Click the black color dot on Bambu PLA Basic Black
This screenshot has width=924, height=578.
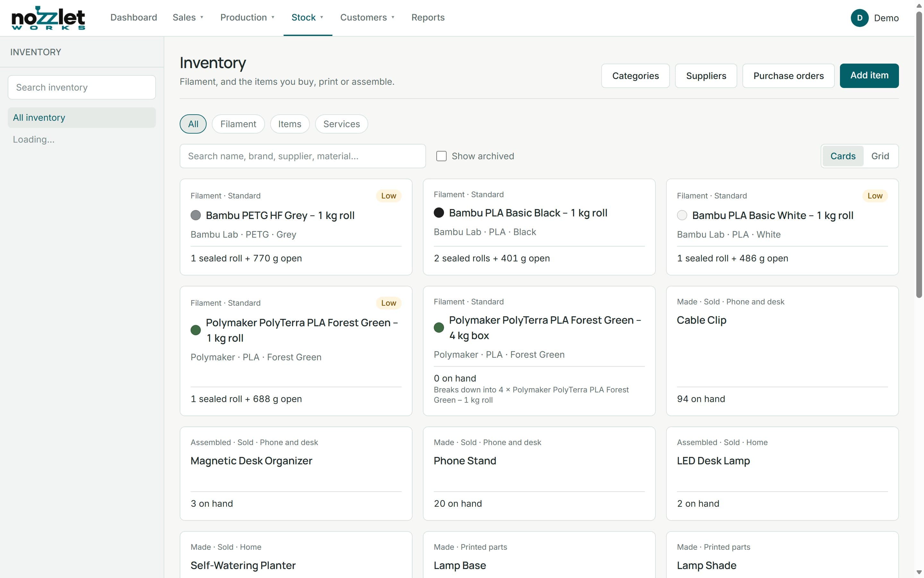point(439,213)
